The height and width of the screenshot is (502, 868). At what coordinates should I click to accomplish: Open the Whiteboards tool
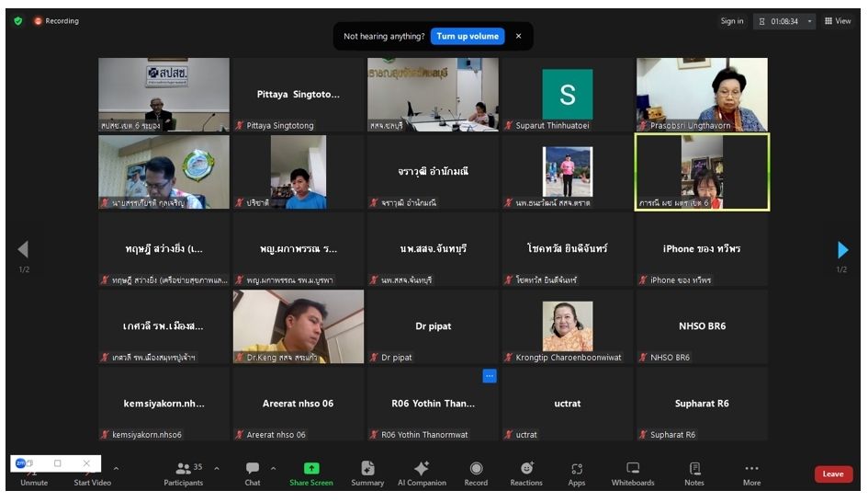coord(633,473)
